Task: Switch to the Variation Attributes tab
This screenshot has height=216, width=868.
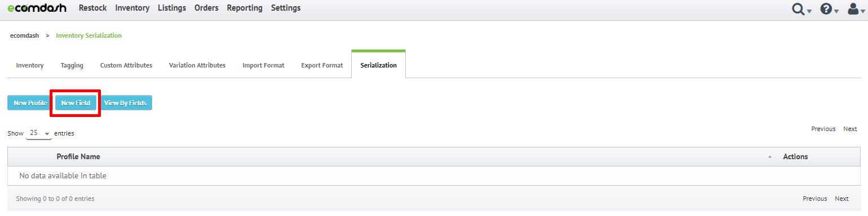Action: 197,65
